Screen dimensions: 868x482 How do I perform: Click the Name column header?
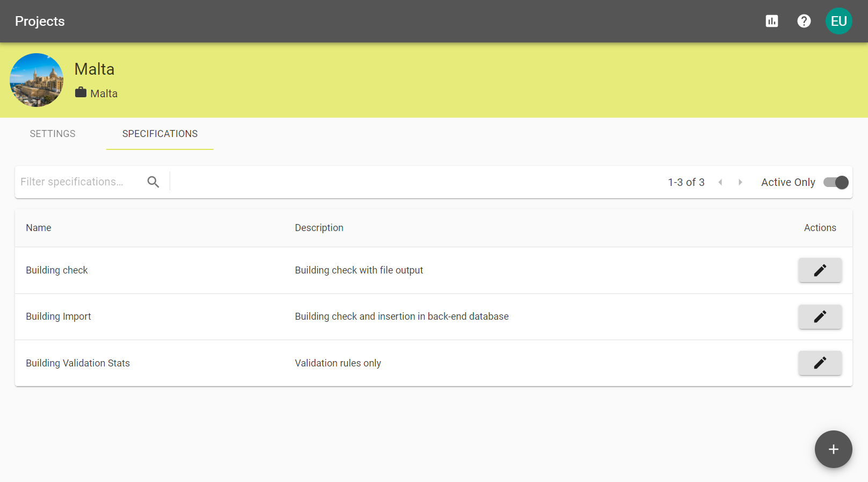(x=39, y=228)
